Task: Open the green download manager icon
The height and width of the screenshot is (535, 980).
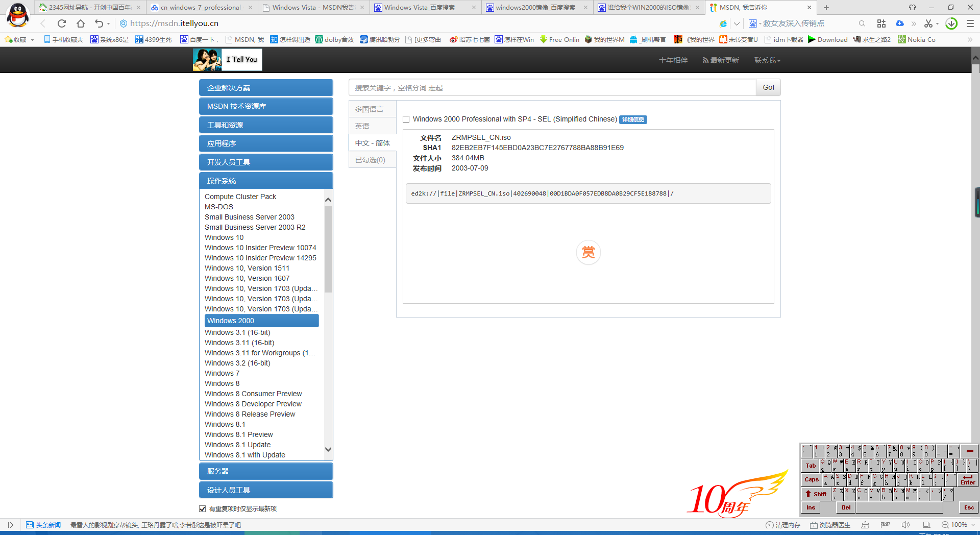Action: coord(951,23)
